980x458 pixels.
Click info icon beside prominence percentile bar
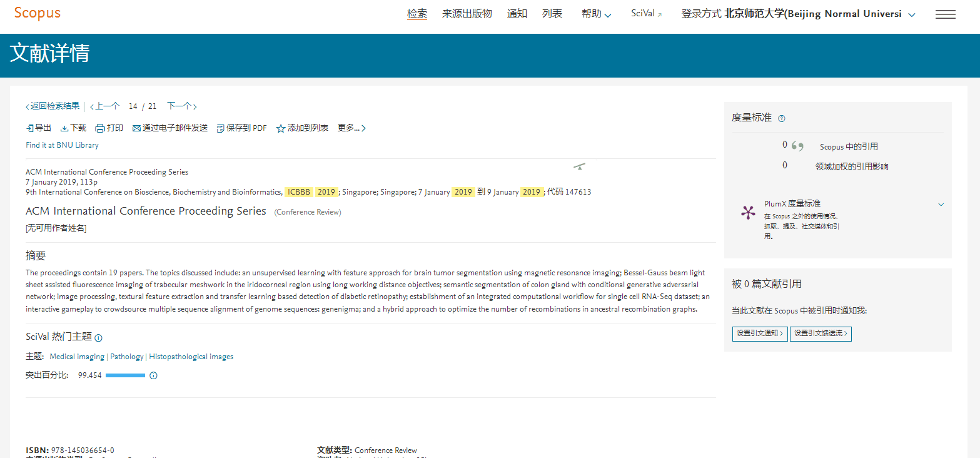153,375
